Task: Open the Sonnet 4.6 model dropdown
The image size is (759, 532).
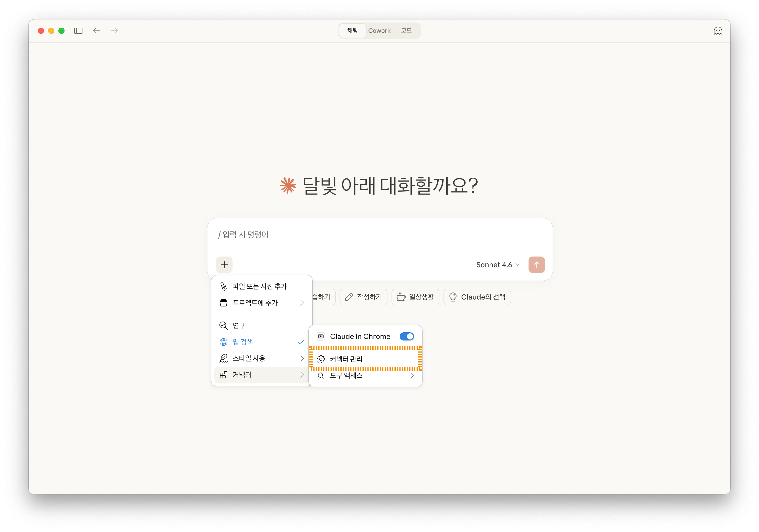Action: tap(498, 264)
